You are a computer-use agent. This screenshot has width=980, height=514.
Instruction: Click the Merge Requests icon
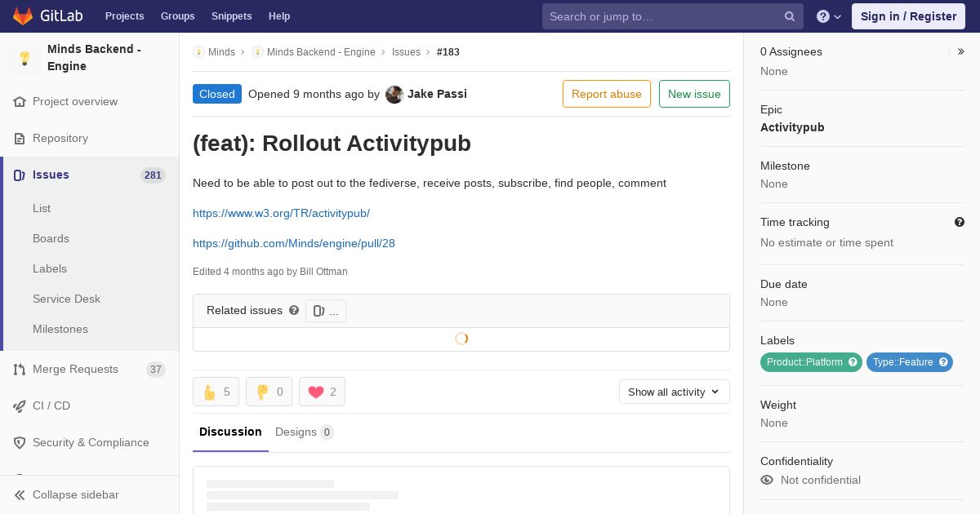(20, 370)
